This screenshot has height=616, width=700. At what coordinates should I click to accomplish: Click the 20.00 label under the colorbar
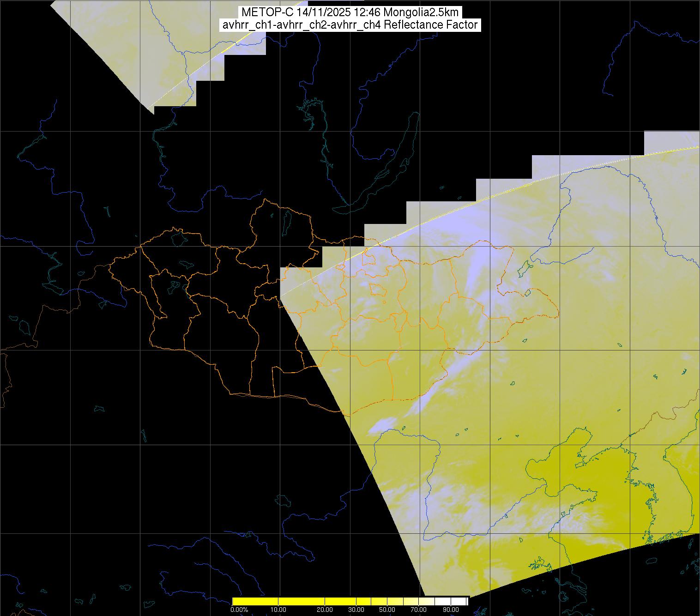[325, 610]
